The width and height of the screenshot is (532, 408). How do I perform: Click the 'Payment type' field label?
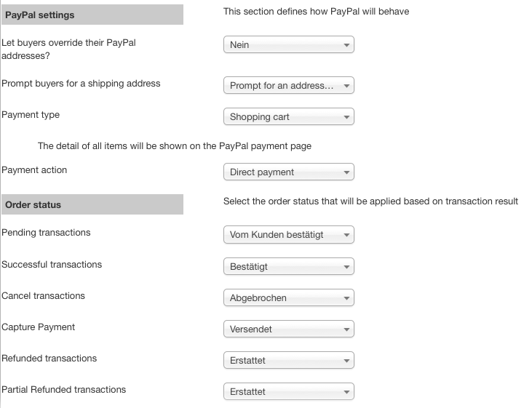point(31,115)
